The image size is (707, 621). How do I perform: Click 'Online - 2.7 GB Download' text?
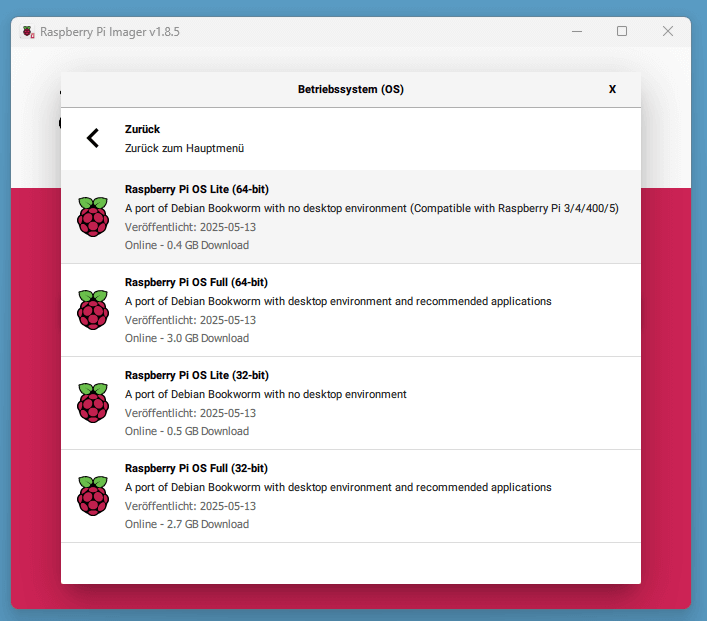(x=187, y=524)
